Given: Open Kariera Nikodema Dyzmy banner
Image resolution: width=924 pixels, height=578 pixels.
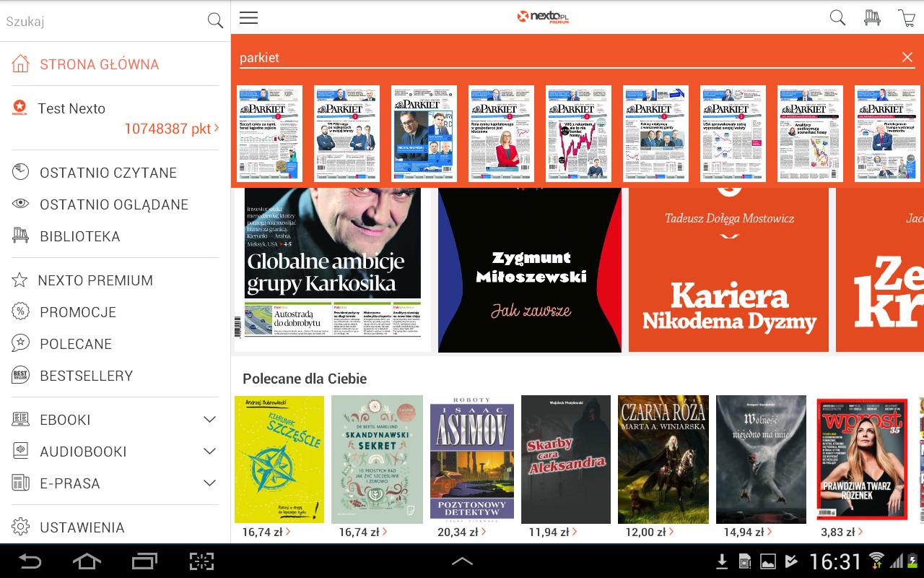Looking at the screenshot, I should click(x=729, y=270).
